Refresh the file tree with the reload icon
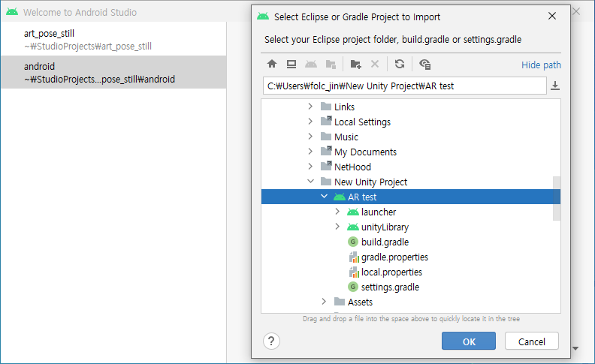Screen dimensions: 595x364 400,64
